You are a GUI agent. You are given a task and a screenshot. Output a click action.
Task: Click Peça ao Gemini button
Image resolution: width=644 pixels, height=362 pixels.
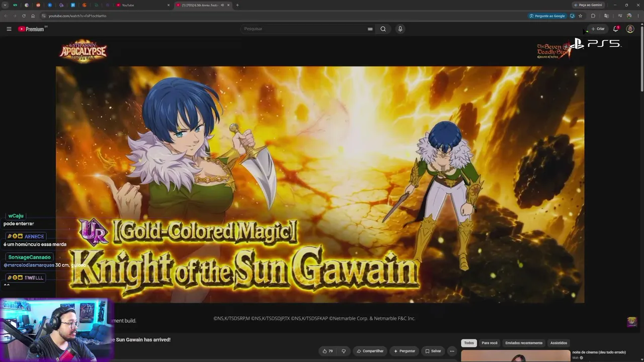(588, 5)
